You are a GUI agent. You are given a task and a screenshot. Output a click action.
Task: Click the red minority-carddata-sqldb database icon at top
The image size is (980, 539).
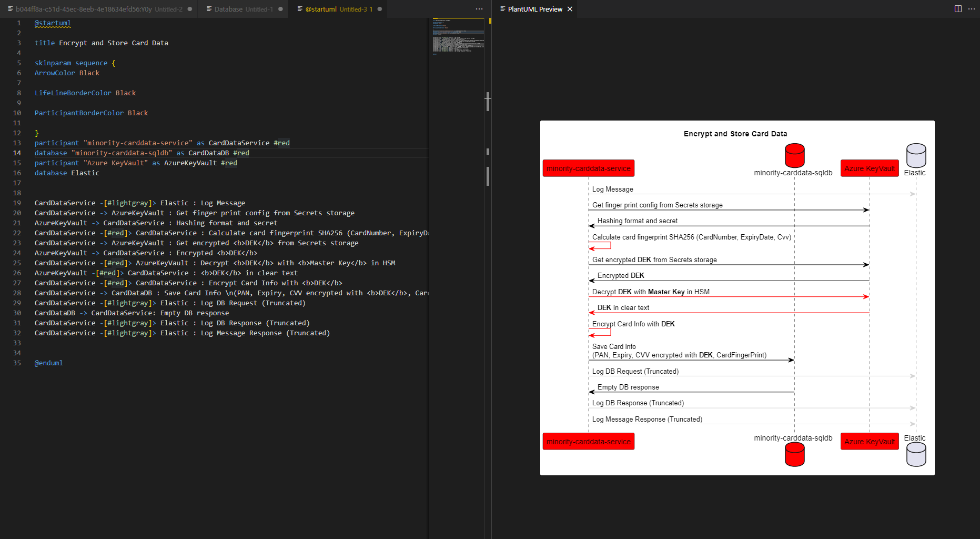(794, 155)
